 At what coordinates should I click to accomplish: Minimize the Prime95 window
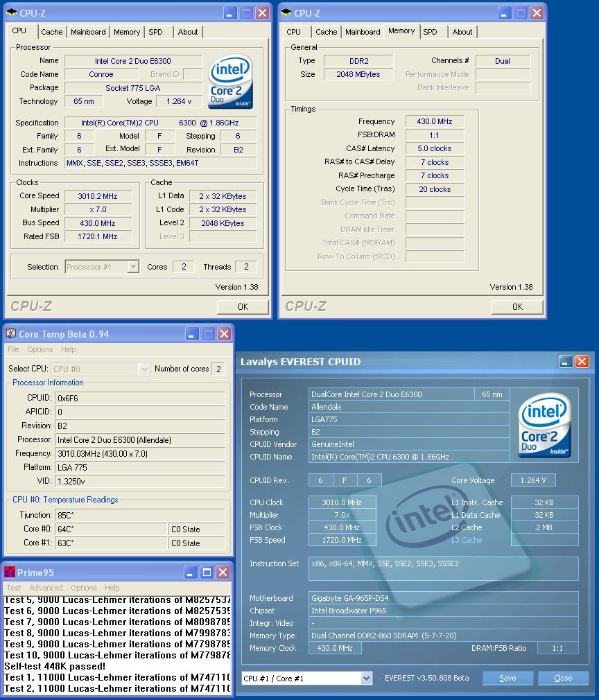[190, 572]
